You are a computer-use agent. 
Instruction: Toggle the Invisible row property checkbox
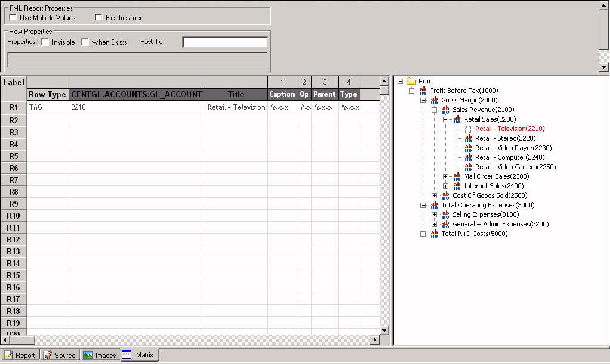tap(45, 42)
